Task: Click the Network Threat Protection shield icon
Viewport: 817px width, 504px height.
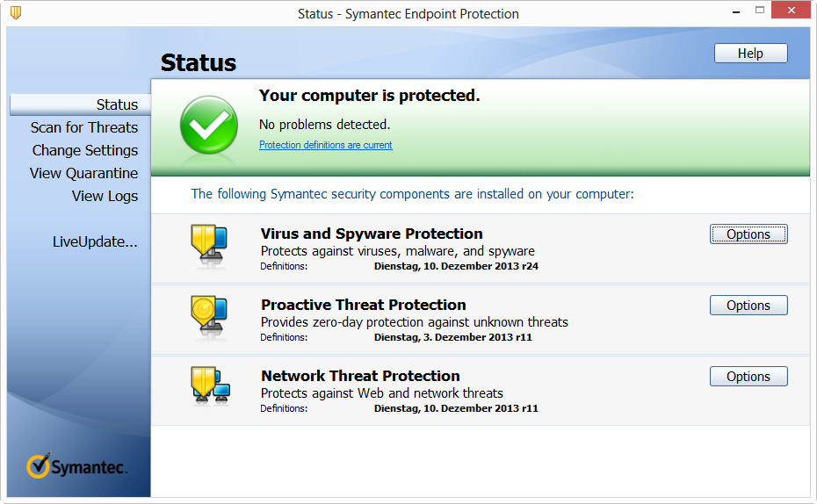Action: pos(209,388)
